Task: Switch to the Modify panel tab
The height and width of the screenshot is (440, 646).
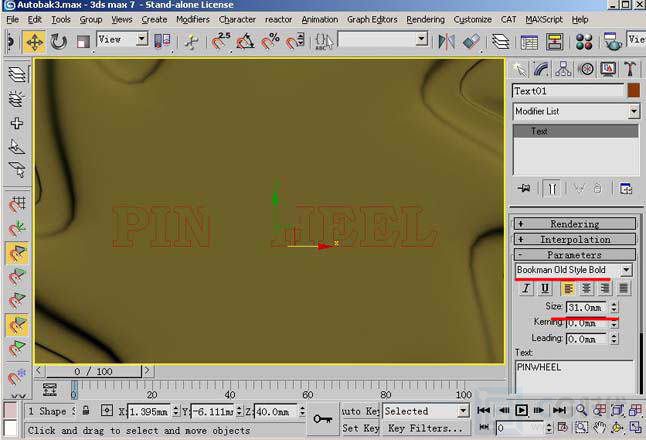Action: click(541, 69)
